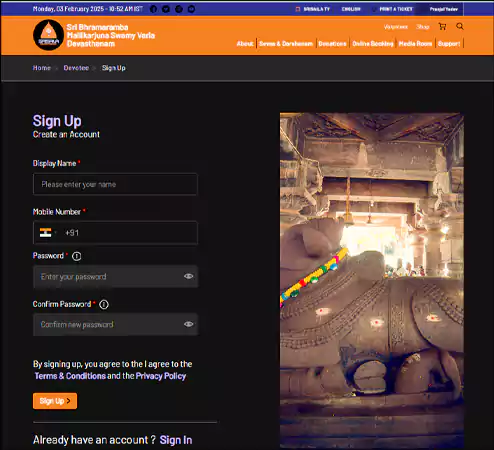Click the Create an Account subtitle

66,134
